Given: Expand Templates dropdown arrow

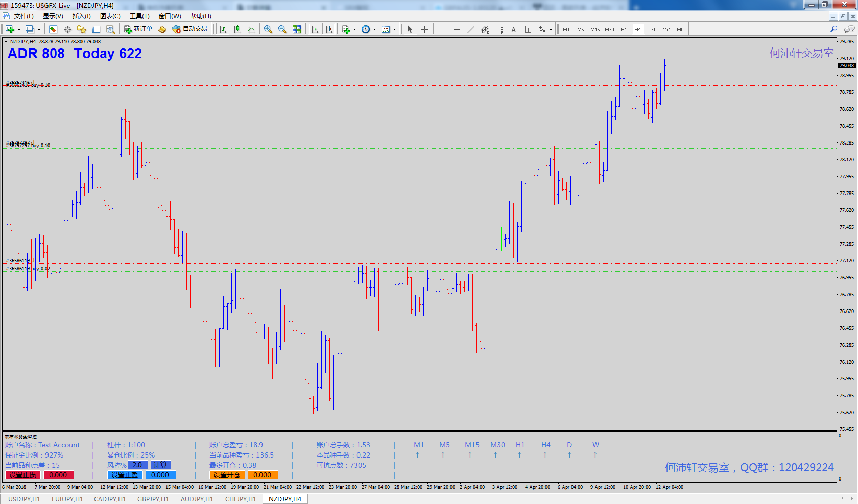Looking at the screenshot, I should tap(394, 30).
